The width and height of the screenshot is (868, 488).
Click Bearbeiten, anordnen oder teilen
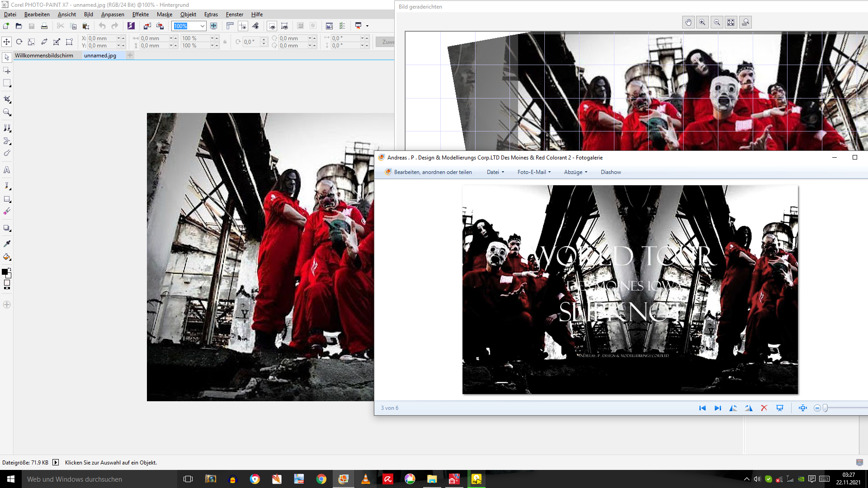point(429,172)
